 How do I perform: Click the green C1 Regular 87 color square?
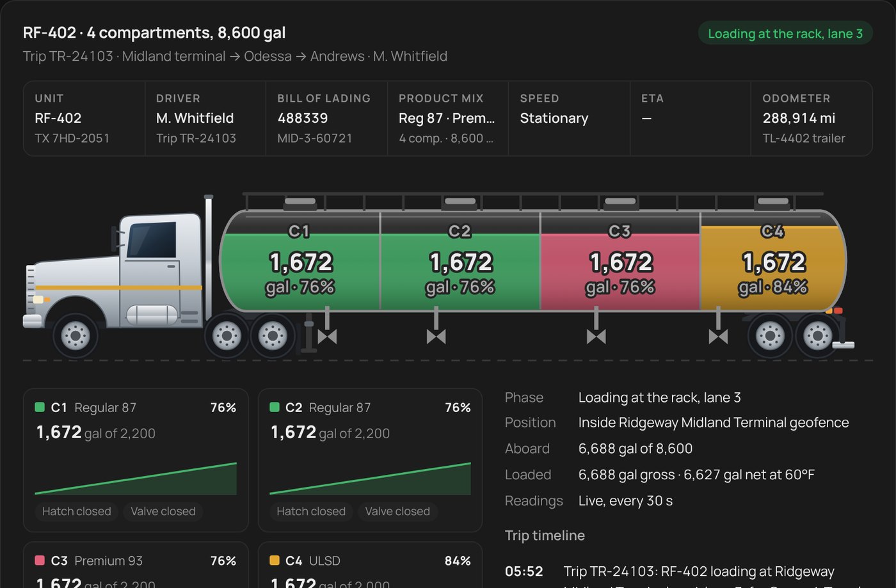(x=40, y=407)
